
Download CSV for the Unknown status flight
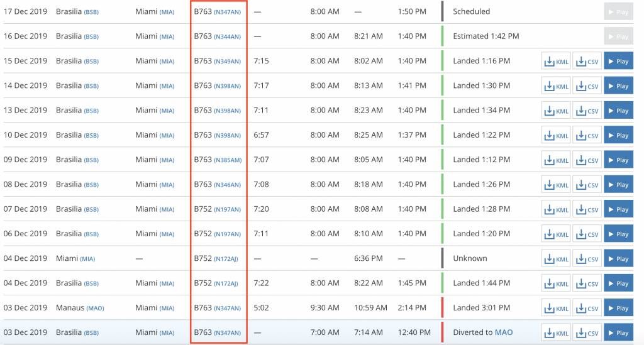587,258
